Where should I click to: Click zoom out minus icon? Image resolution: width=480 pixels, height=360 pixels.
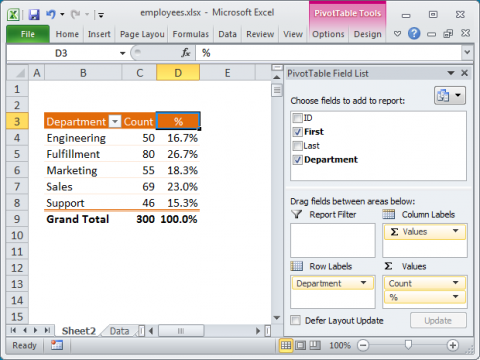pyautogui.click(x=363, y=345)
